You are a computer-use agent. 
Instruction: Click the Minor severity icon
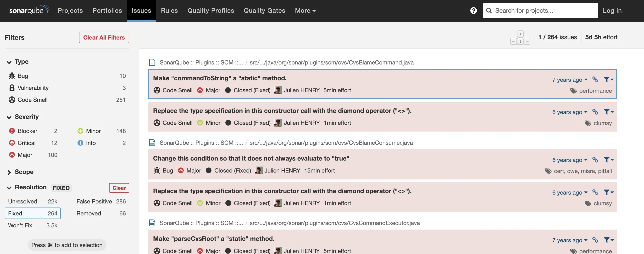(80, 131)
